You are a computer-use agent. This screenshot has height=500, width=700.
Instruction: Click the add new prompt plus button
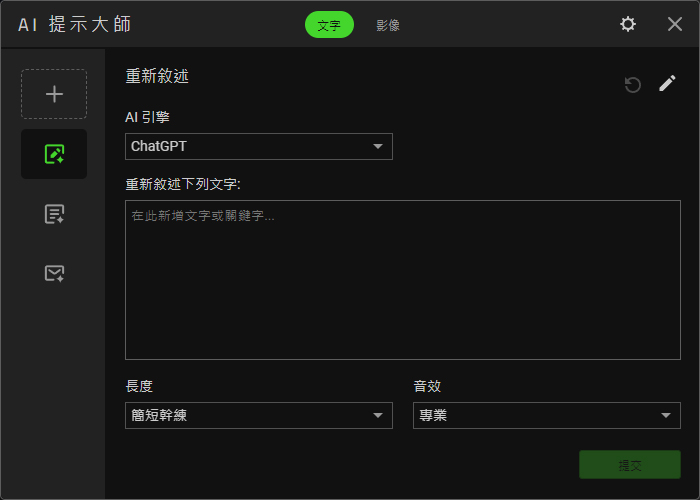[x=54, y=94]
